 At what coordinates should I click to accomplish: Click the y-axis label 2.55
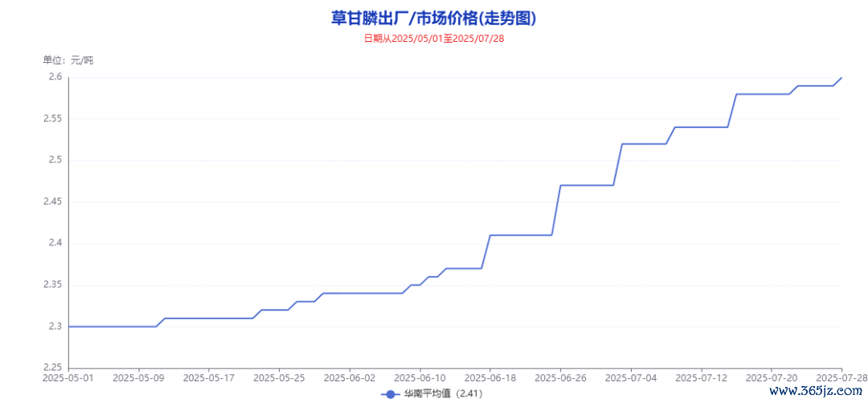pyautogui.click(x=52, y=118)
